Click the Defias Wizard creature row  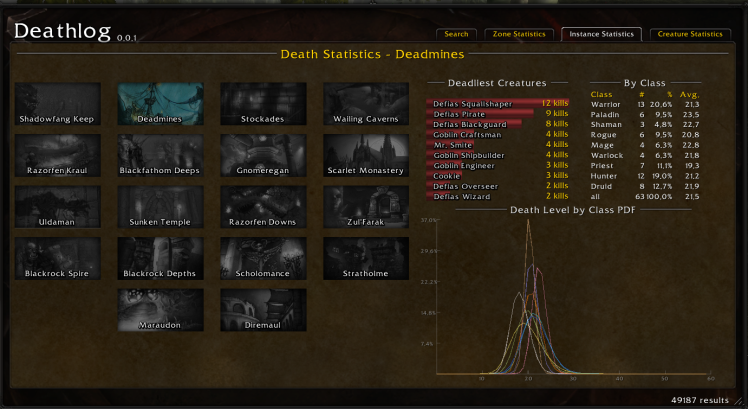tap(498, 197)
